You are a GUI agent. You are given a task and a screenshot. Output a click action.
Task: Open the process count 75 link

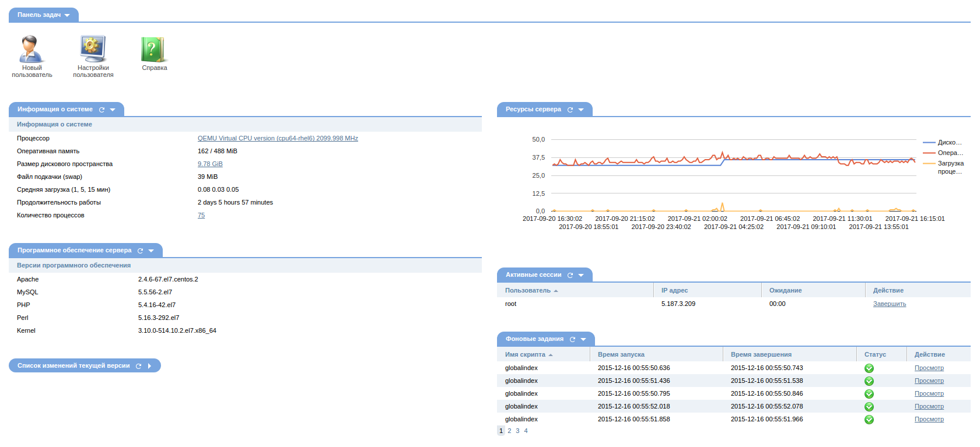[201, 216]
